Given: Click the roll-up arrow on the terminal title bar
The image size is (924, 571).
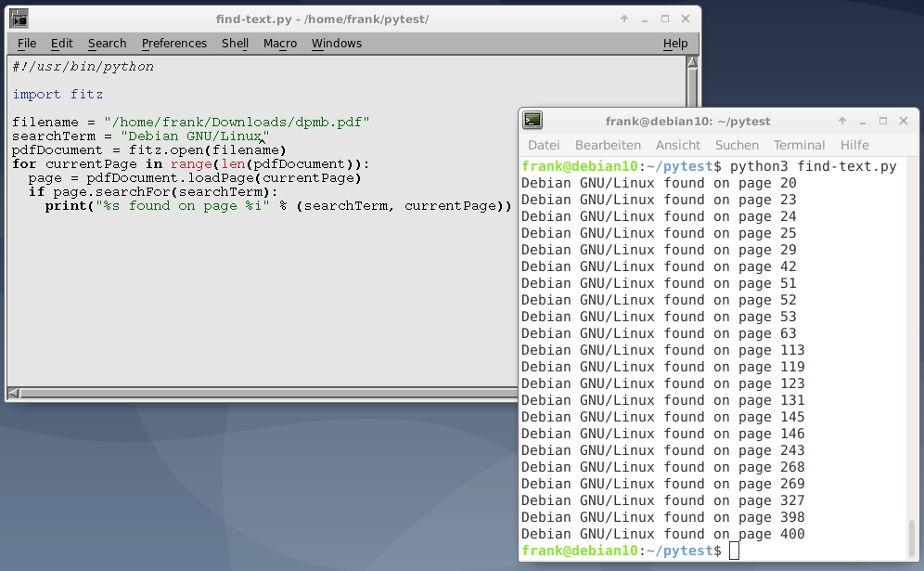Looking at the screenshot, I should 841,120.
